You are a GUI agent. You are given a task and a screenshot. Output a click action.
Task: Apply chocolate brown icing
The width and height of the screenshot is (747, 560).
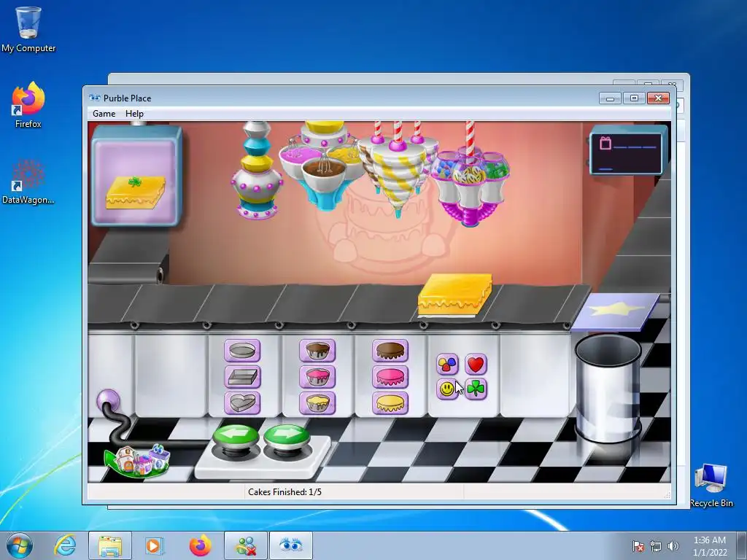tap(390, 351)
